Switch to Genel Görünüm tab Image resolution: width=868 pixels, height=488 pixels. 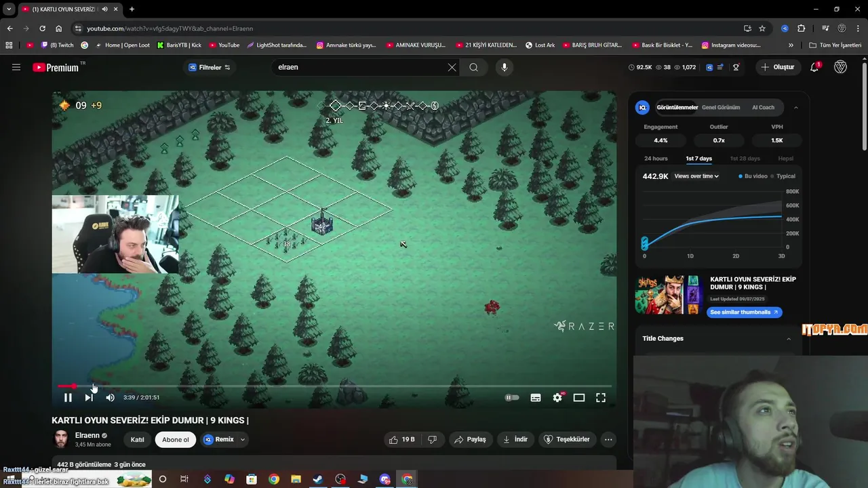[x=721, y=107]
